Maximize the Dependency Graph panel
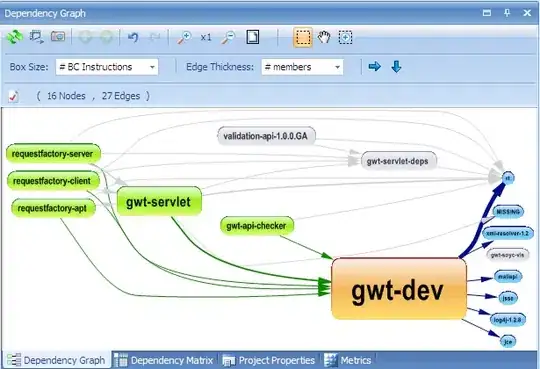This screenshot has width=540, height=369. [487, 13]
